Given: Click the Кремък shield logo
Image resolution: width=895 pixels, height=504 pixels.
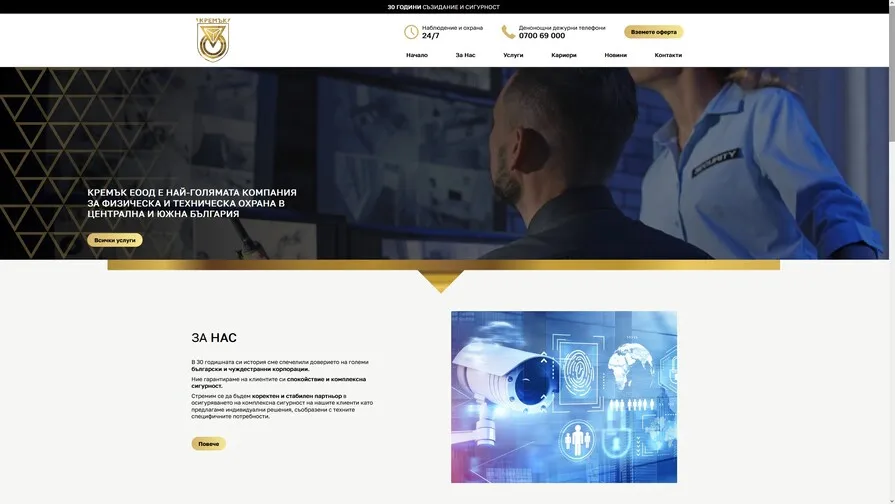Looking at the screenshot, I should pos(213,40).
